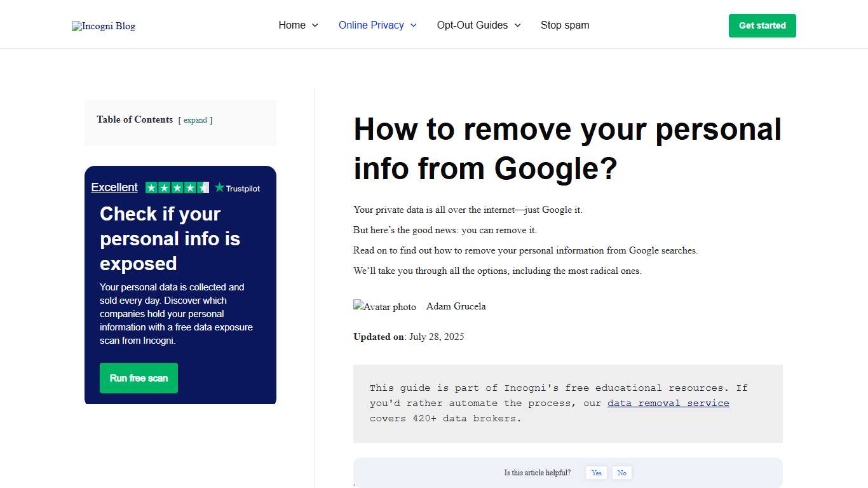The image size is (868, 488).
Task: Click the Run free scan button
Action: coord(139,377)
